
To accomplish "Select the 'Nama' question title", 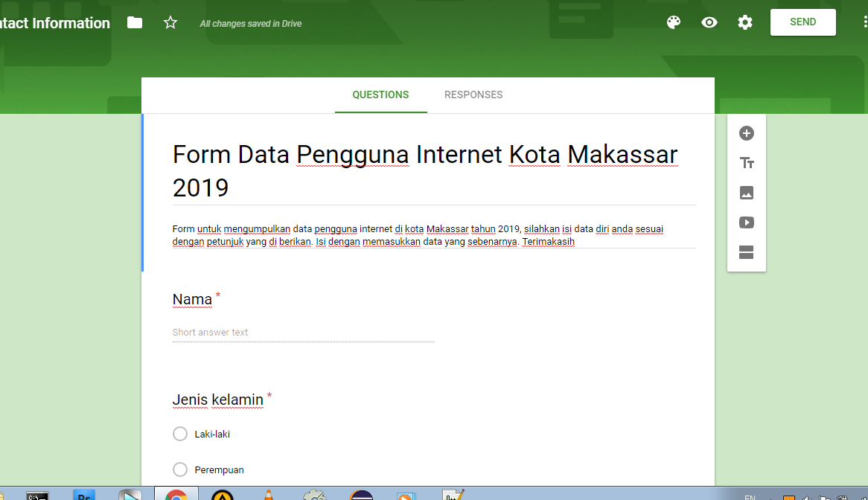I will [192, 299].
